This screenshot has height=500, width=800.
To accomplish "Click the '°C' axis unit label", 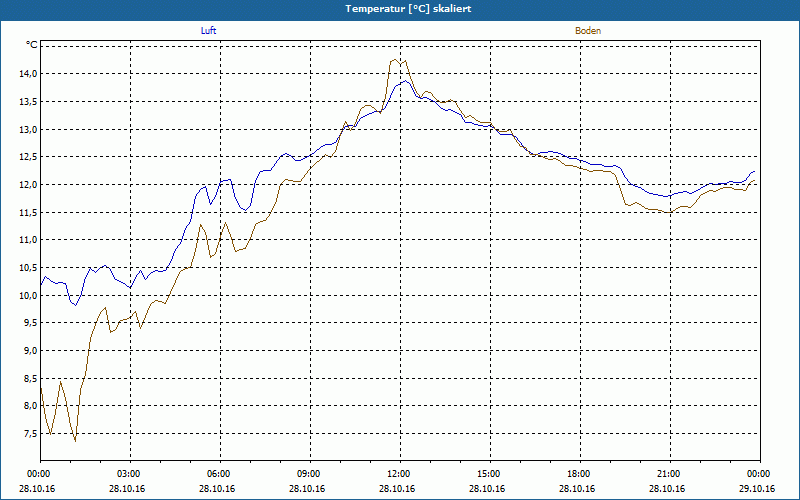I will click(x=32, y=45).
